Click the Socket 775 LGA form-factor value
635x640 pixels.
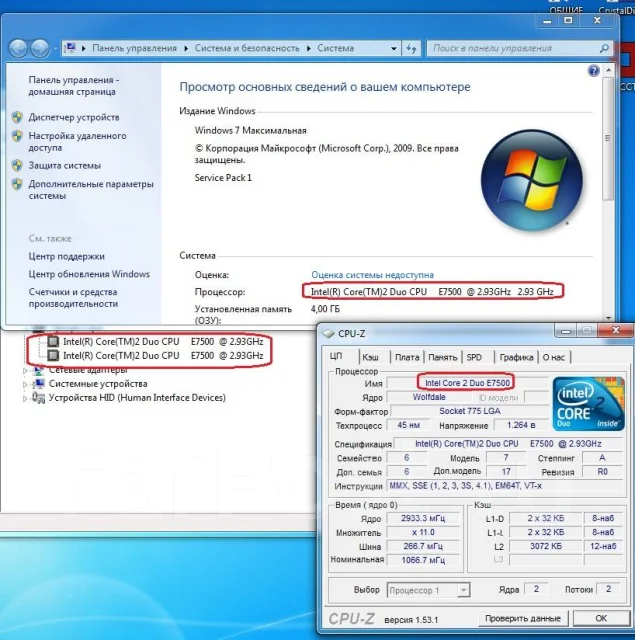point(470,411)
